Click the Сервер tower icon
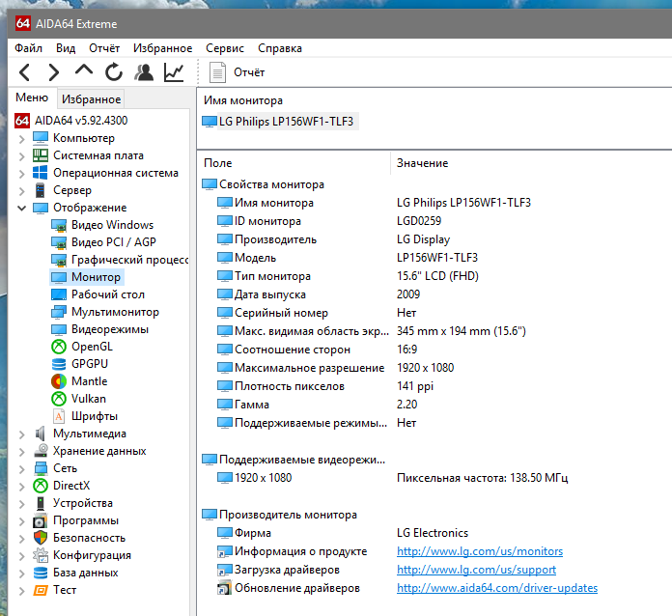The height and width of the screenshot is (616, 672). click(41, 190)
